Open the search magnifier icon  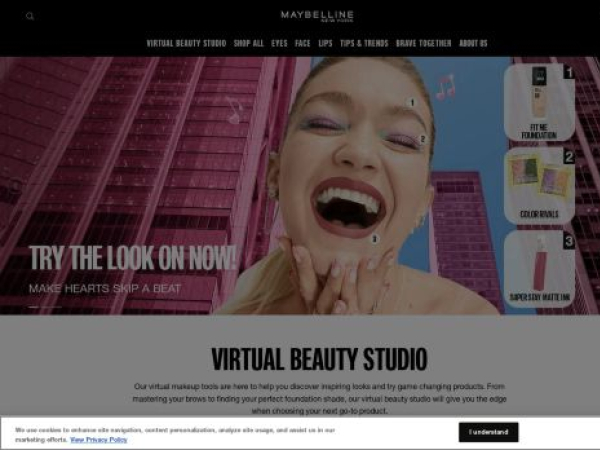pyautogui.click(x=30, y=16)
